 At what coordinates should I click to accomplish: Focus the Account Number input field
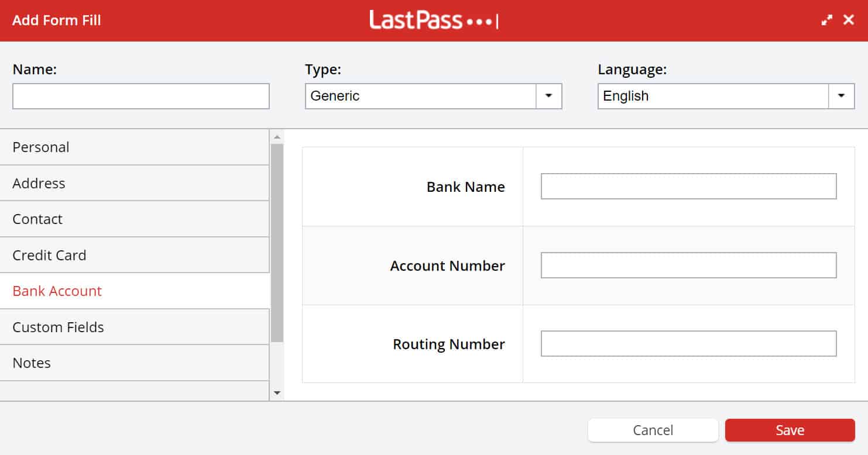(688, 265)
